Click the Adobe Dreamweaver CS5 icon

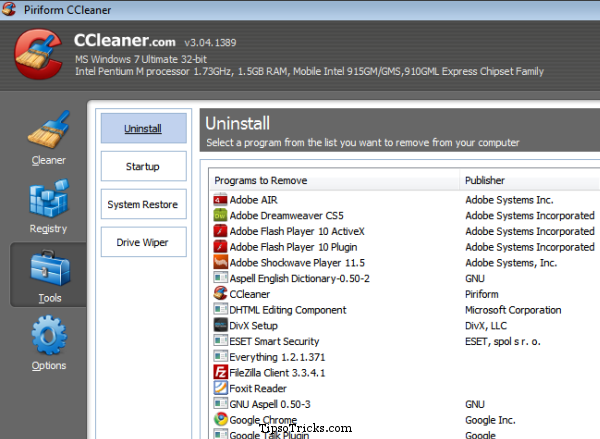coord(220,215)
